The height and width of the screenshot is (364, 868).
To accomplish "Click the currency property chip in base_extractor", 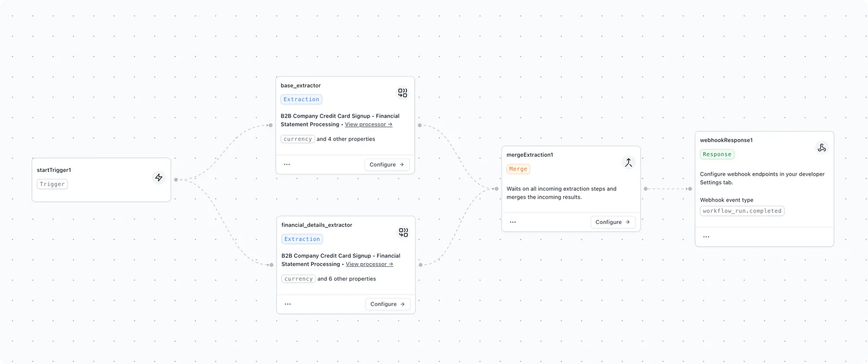I will tap(298, 139).
